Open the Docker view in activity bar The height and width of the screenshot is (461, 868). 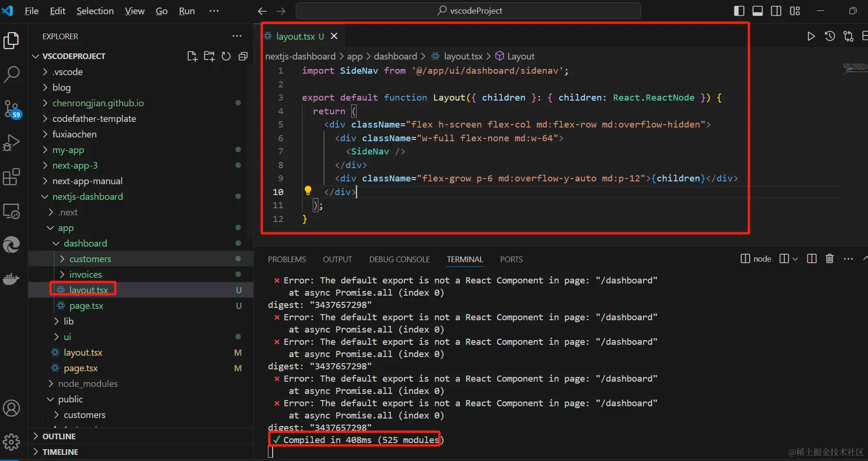pos(11,279)
